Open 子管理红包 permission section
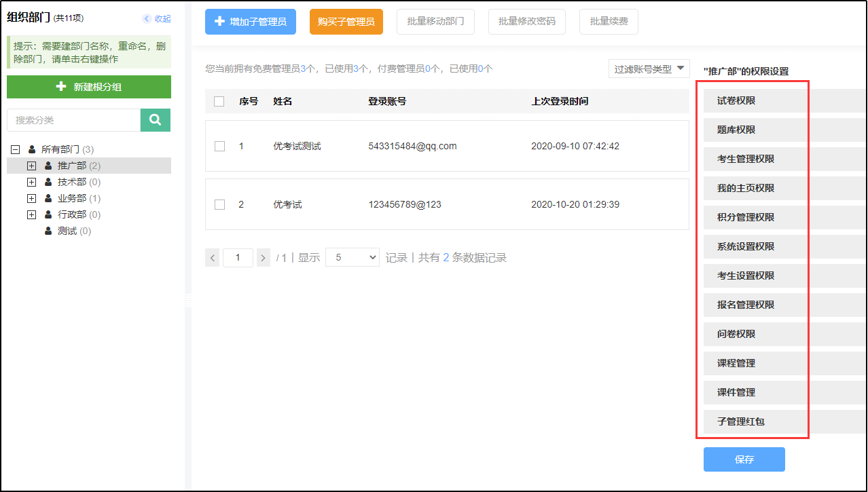 [785, 421]
